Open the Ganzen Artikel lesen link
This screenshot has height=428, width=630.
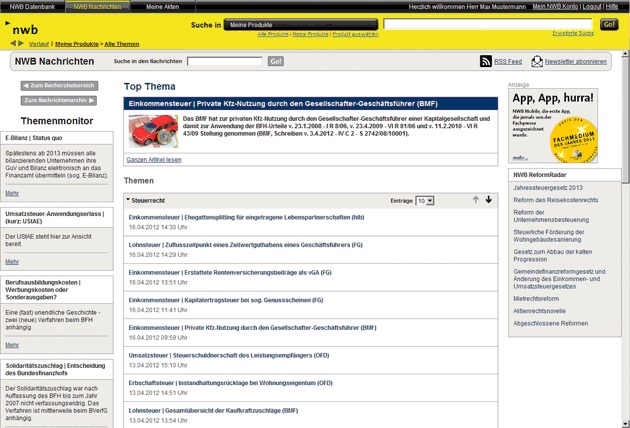pyautogui.click(x=153, y=160)
